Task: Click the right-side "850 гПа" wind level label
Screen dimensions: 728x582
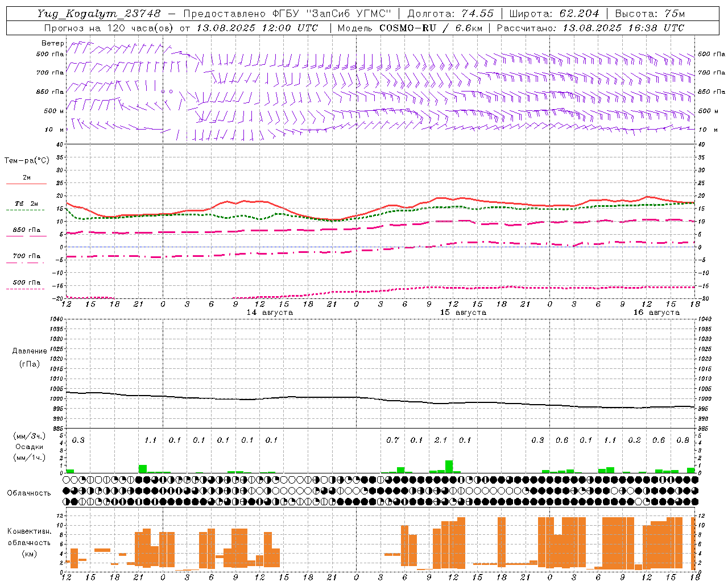Action: [712, 92]
